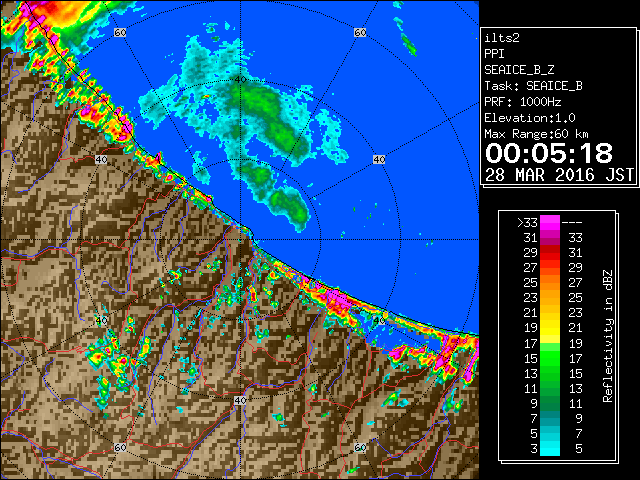The image size is (640, 480).
Task: Click the 00:05:18 timestamp
Action: click(549, 153)
